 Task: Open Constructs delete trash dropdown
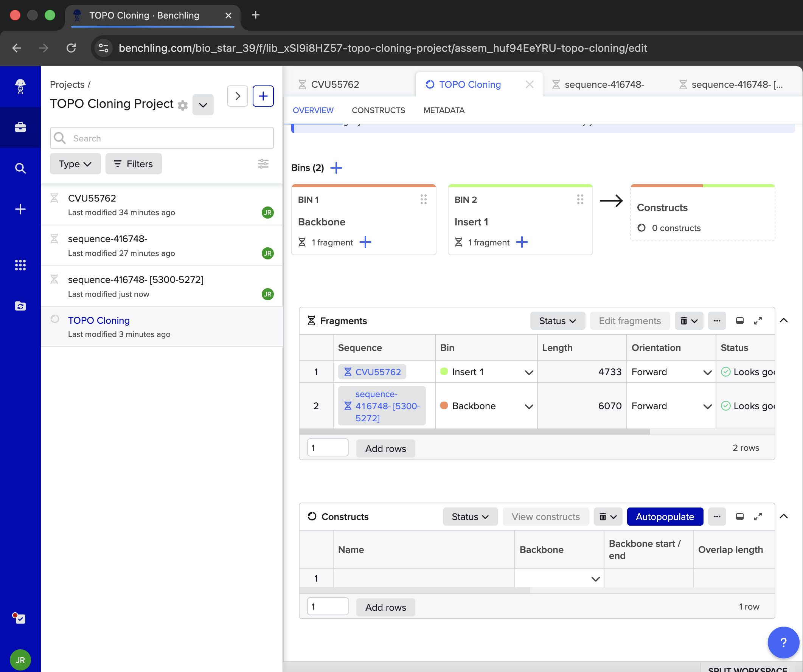coord(607,517)
